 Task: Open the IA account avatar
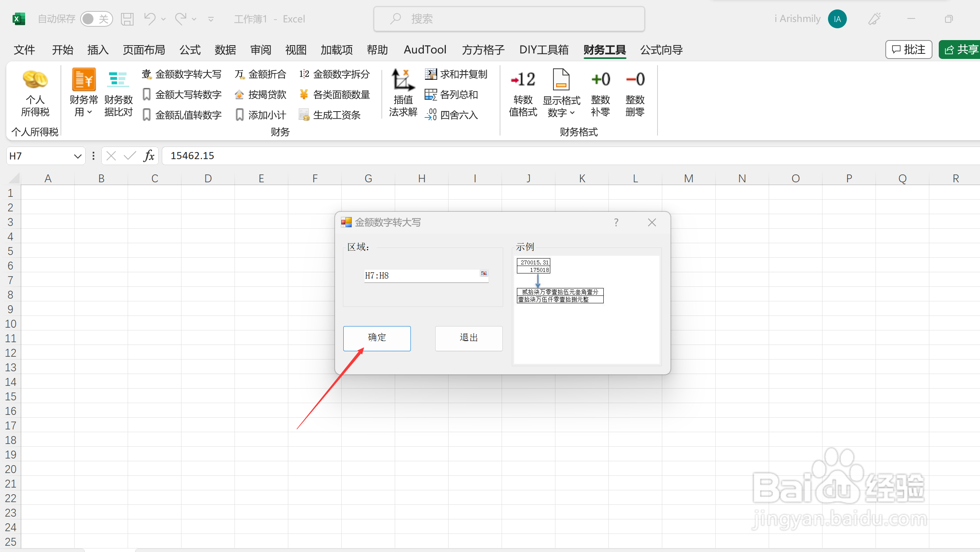point(837,19)
